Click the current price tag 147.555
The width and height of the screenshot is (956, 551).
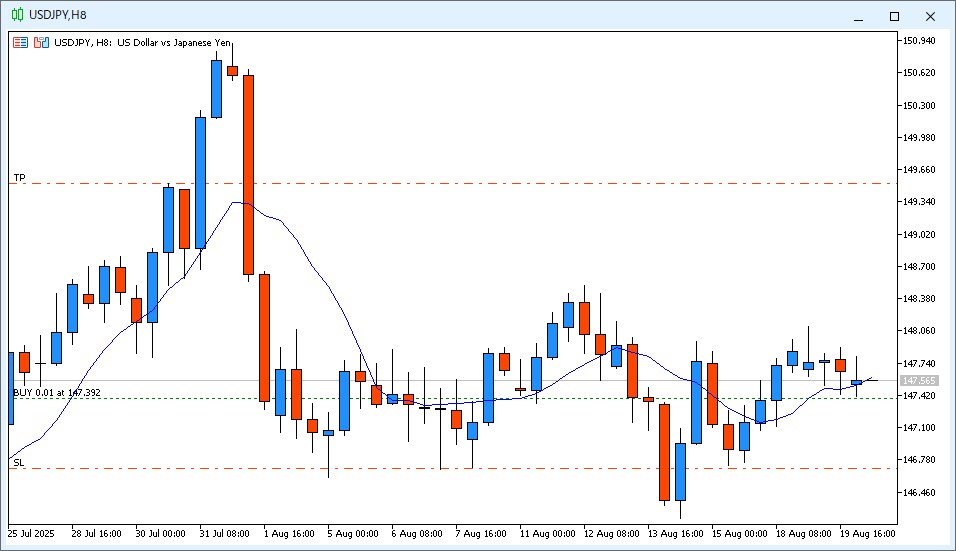click(919, 381)
